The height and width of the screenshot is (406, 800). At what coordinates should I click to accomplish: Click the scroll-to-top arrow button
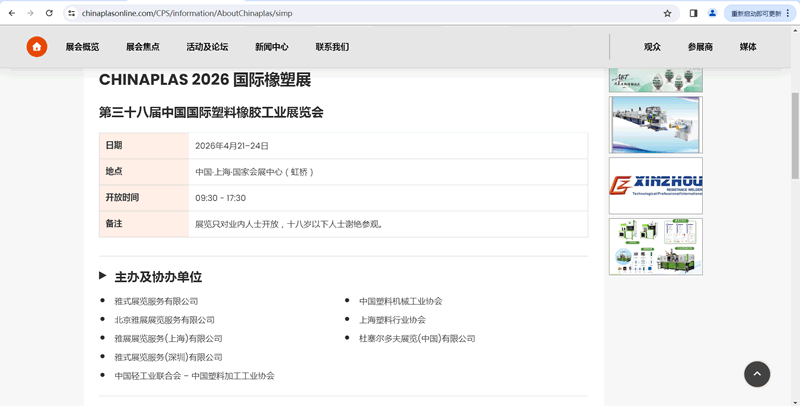click(756, 373)
